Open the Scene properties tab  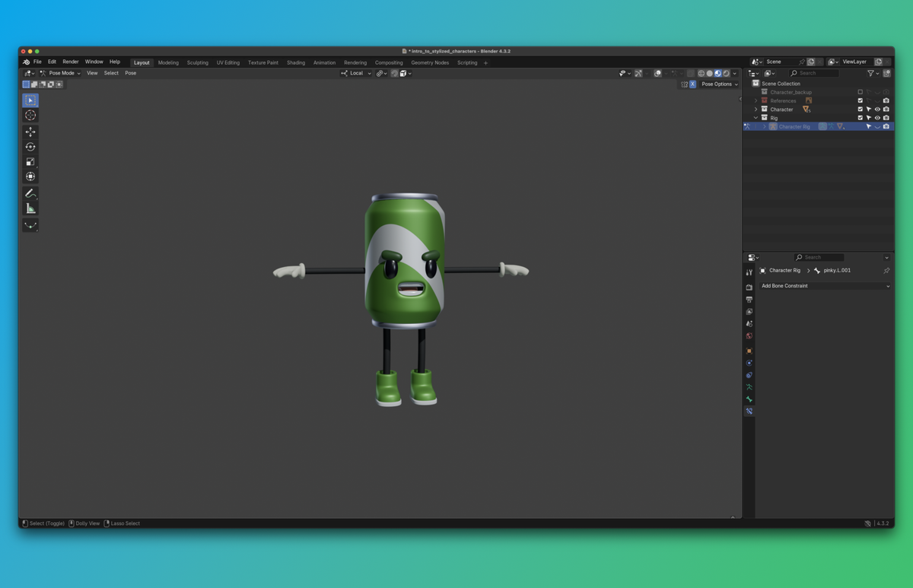coord(749,323)
